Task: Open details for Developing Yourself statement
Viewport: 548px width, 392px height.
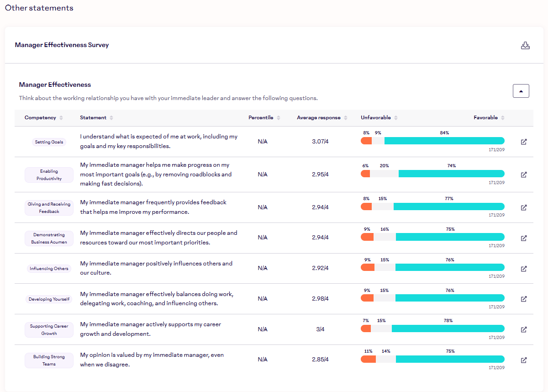Action: (524, 299)
